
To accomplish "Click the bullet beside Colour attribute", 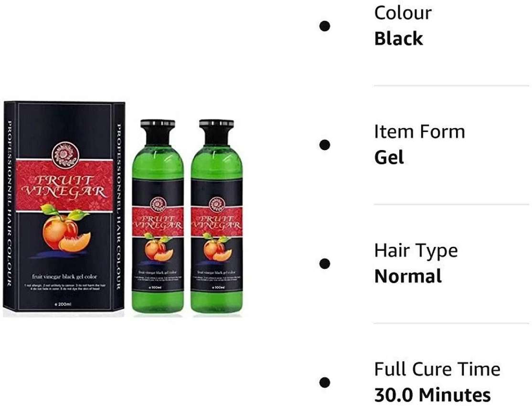I will (325, 26).
